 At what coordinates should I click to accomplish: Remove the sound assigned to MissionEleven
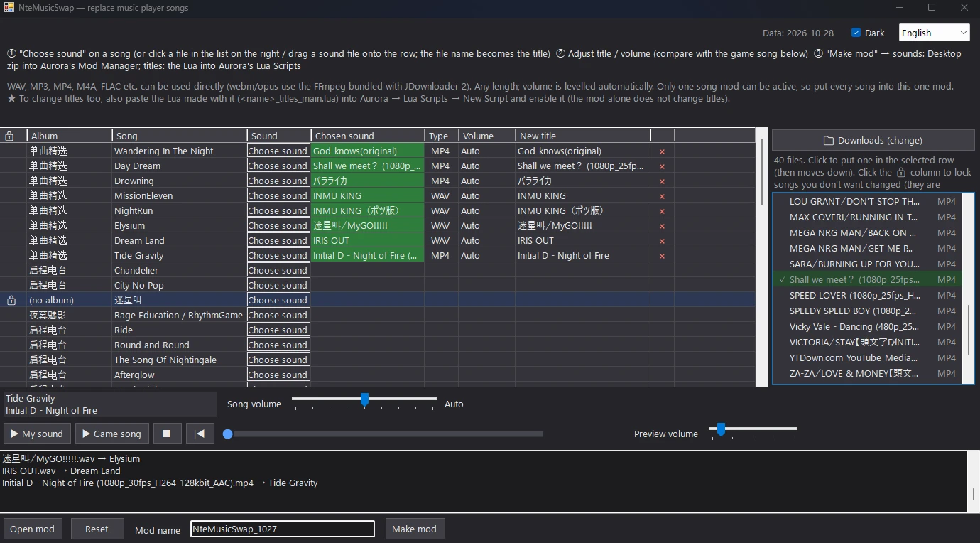[x=662, y=196]
